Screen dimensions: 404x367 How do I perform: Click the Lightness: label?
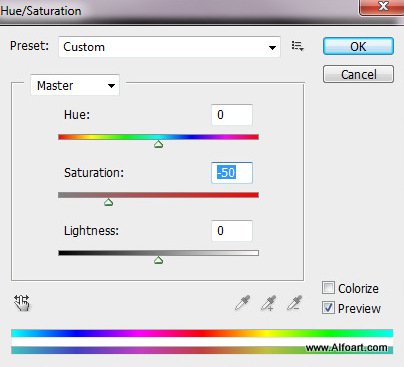coord(91,231)
